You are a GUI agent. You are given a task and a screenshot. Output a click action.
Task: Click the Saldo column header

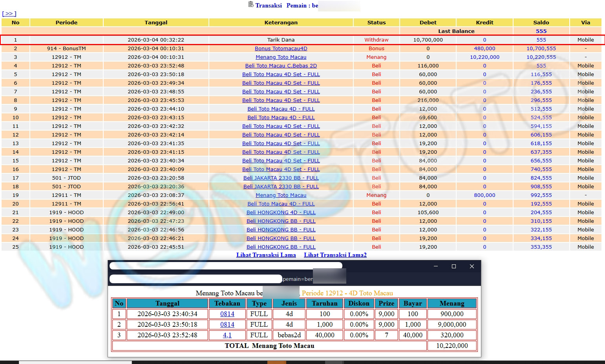click(x=541, y=23)
